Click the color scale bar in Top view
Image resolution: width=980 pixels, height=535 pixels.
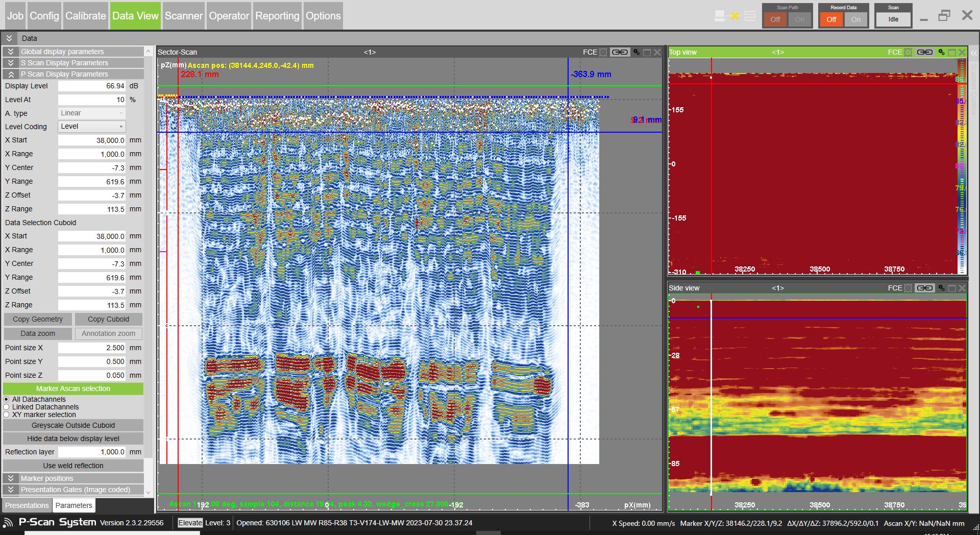(x=961, y=166)
